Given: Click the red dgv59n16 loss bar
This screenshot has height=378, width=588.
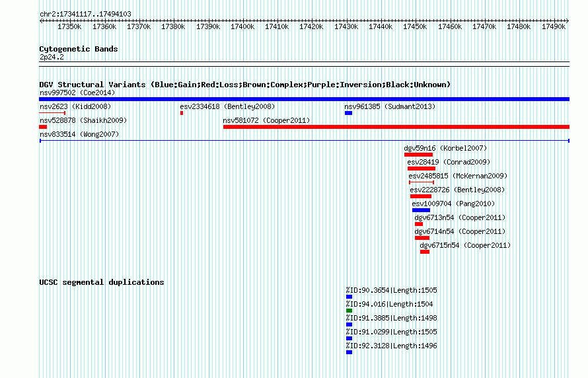Looking at the screenshot, I should (x=418, y=155).
